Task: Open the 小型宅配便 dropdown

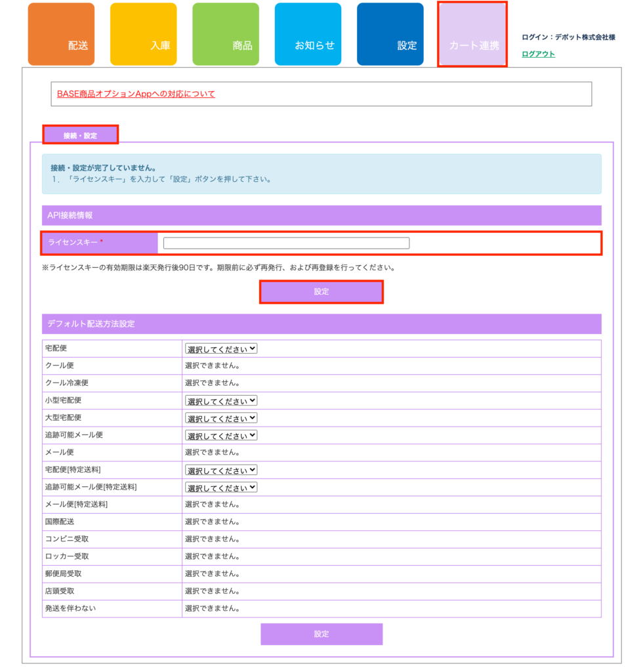Action: pos(221,400)
